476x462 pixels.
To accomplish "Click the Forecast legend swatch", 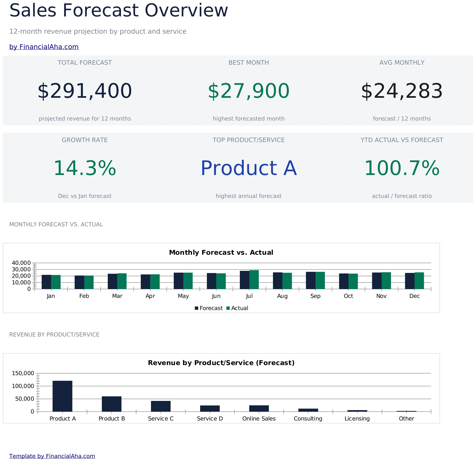I will [x=197, y=308].
